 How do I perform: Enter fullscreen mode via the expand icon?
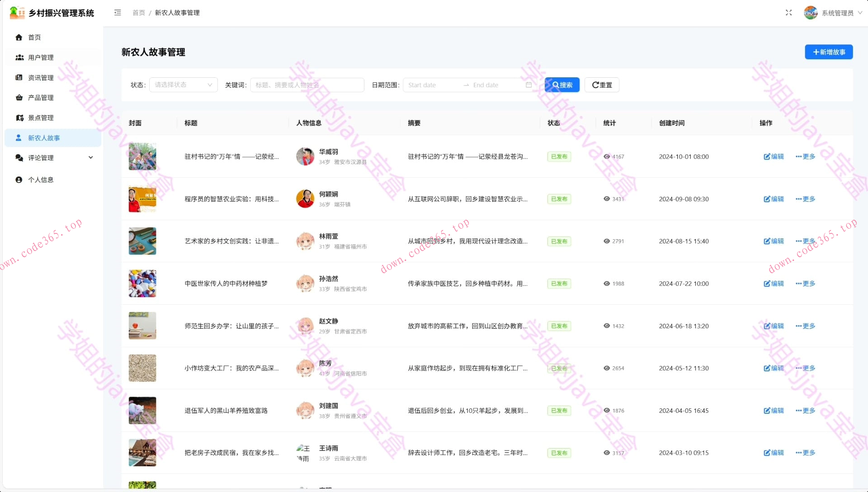tap(788, 13)
